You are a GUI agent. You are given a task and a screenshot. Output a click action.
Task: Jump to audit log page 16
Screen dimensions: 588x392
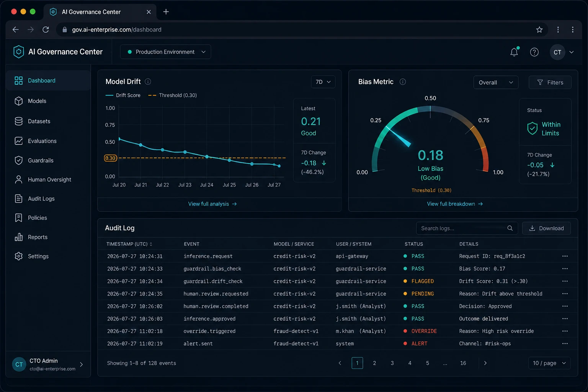tap(463, 363)
